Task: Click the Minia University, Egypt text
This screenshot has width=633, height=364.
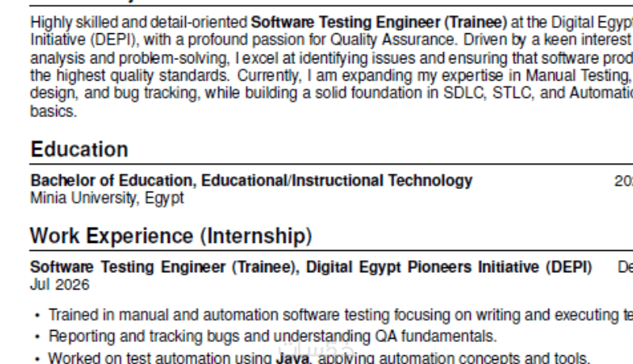Action: (x=107, y=198)
